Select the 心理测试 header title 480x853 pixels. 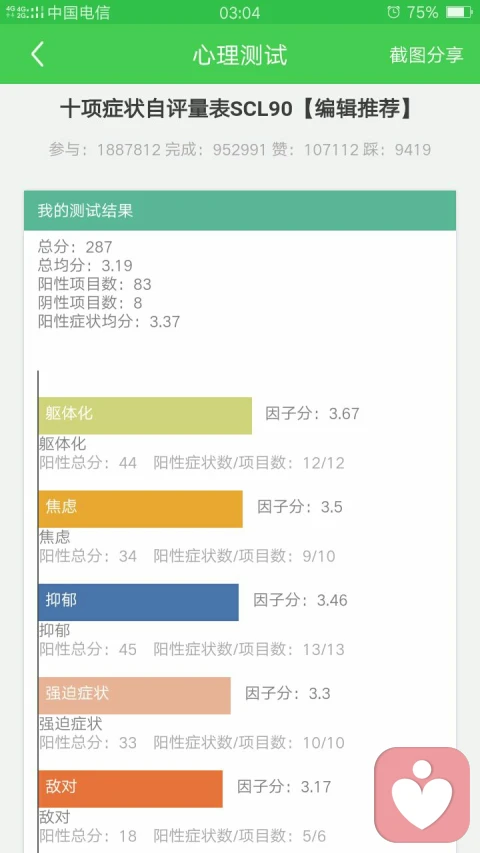tap(240, 55)
